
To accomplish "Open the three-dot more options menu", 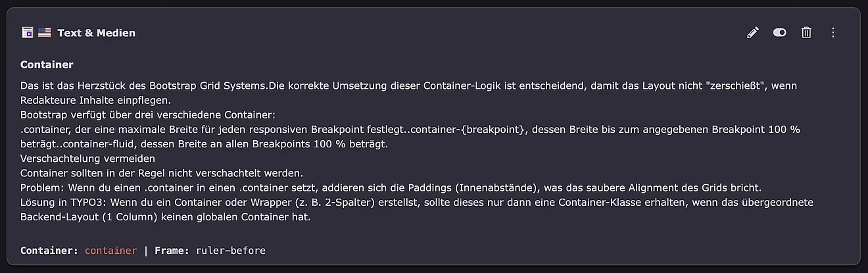I will click(832, 32).
